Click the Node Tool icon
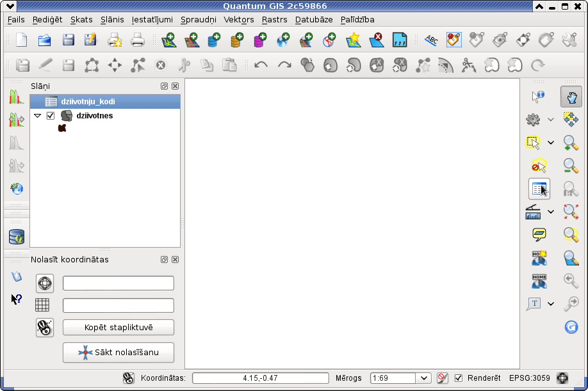This screenshot has height=391, width=588. pyautogui.click(x=138, y=65)
